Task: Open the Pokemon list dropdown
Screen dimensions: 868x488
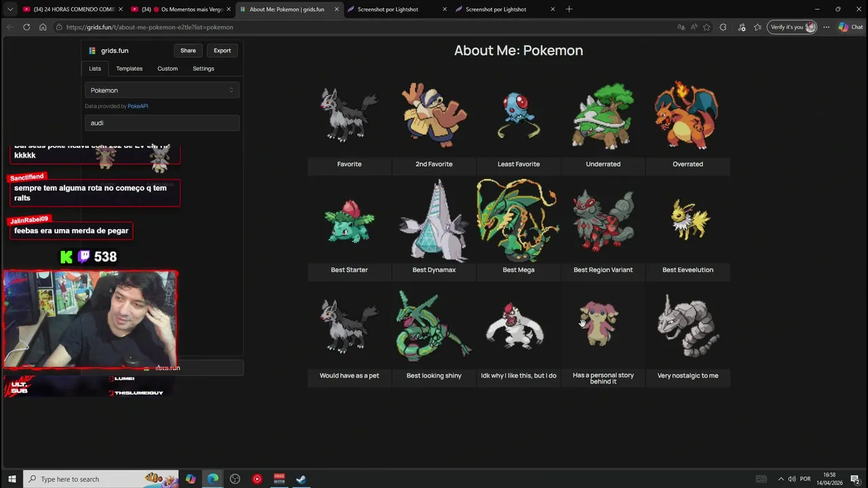Action: click(x=162, y=90)
